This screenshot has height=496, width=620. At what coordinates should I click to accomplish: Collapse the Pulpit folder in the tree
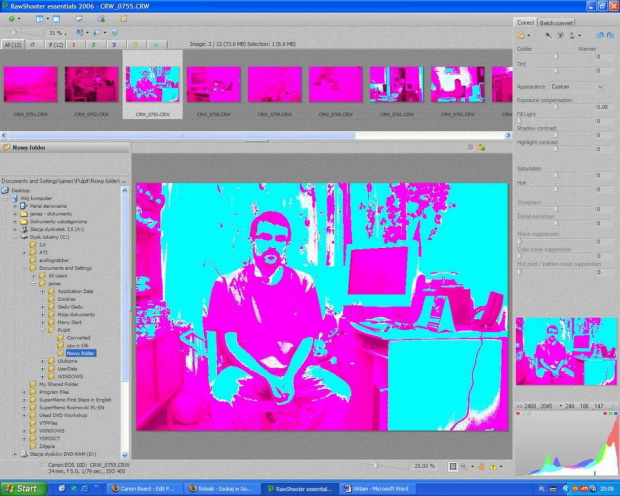coord(42,330)
